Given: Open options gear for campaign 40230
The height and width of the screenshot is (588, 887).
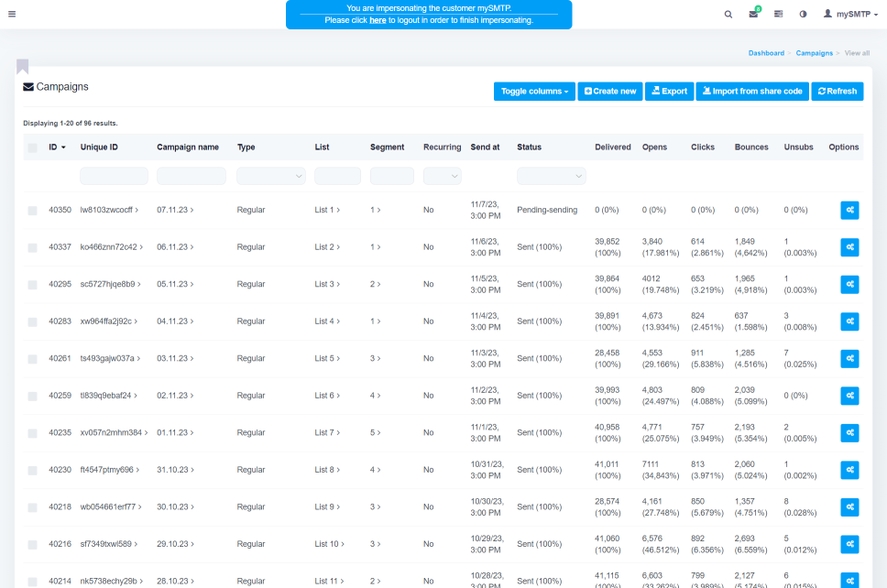Looking at the screenshot, I should coord(849,470).
